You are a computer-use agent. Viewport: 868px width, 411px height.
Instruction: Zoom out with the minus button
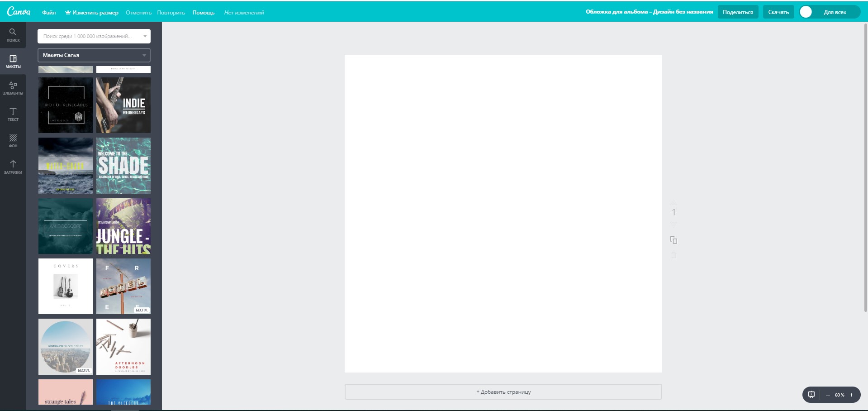pyautogui.click(x=828, y=395)
